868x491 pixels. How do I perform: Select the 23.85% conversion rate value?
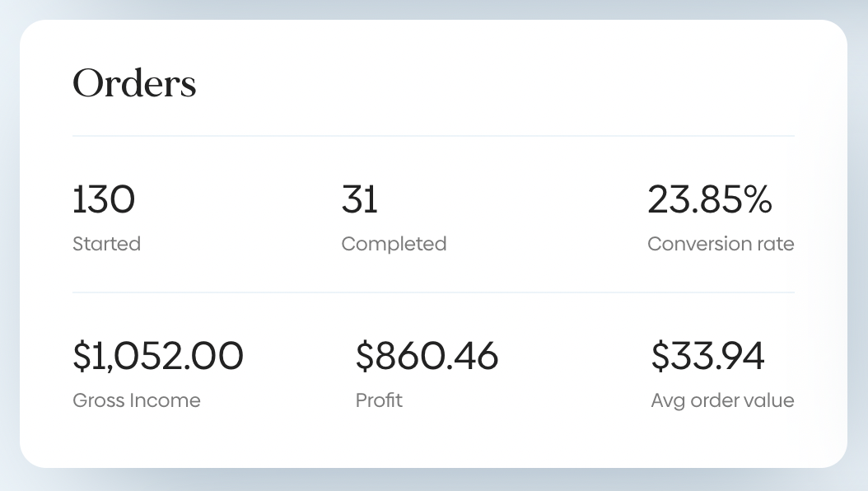pos(709,200)
